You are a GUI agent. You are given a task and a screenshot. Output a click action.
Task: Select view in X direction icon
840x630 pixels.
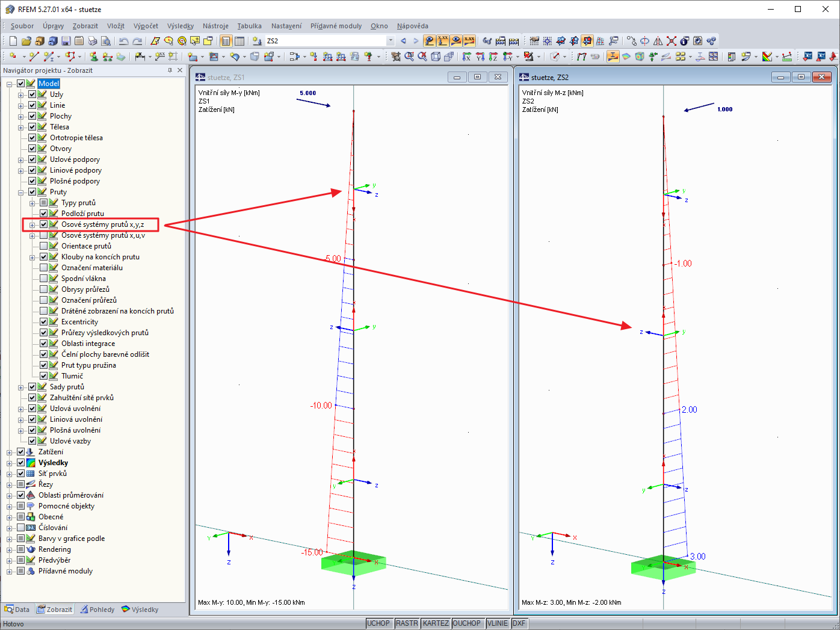point(467,57)
